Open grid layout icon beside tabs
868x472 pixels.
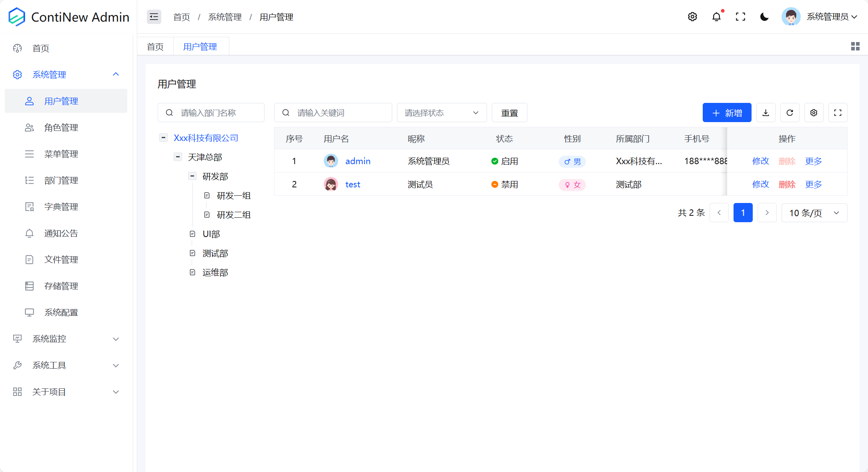click(855, 46)
